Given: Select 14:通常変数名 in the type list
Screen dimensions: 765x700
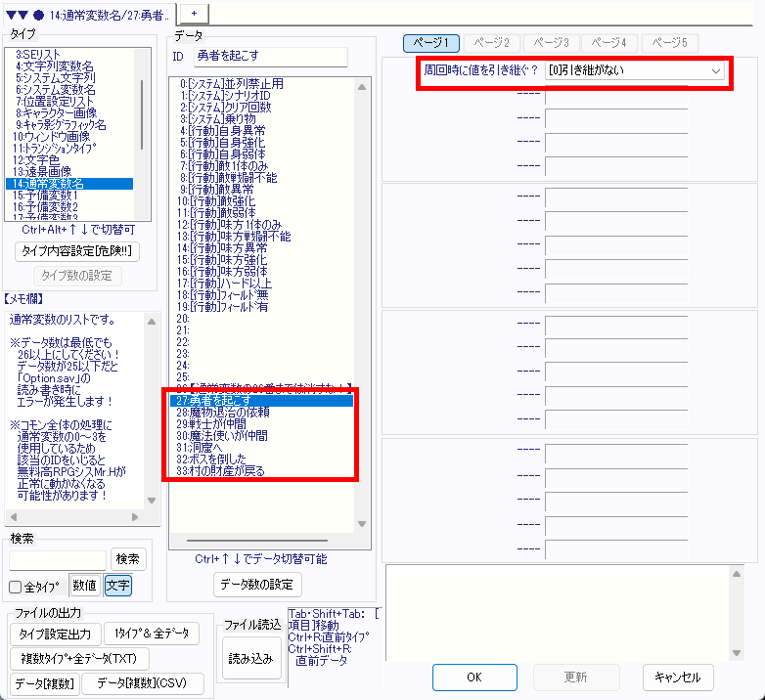Looking at the screenshot, I should click(x=59, y=184).
